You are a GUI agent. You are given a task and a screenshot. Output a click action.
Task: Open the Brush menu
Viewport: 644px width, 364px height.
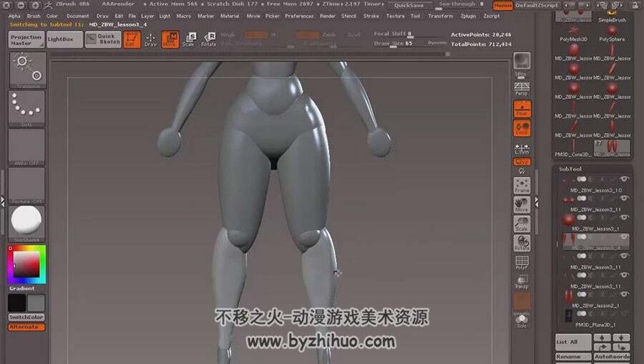[x=34, y=16]
